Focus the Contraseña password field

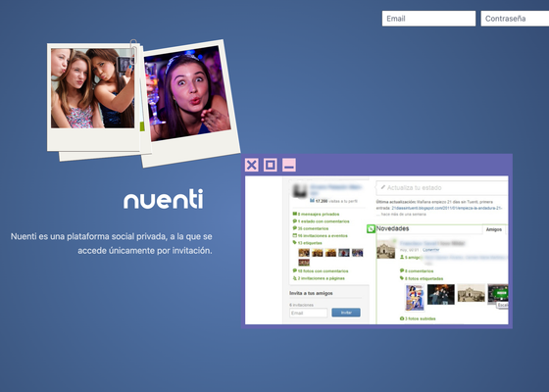(515, 19)
